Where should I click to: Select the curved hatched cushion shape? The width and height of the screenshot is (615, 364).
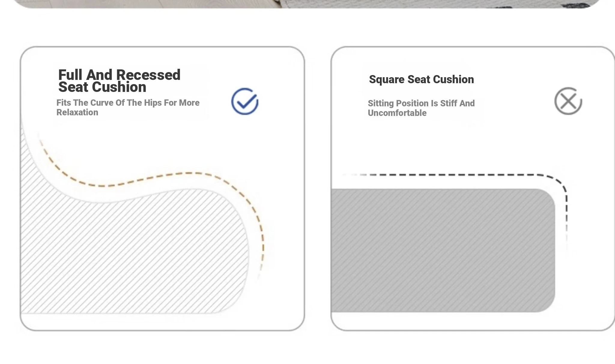coord(135,255)
